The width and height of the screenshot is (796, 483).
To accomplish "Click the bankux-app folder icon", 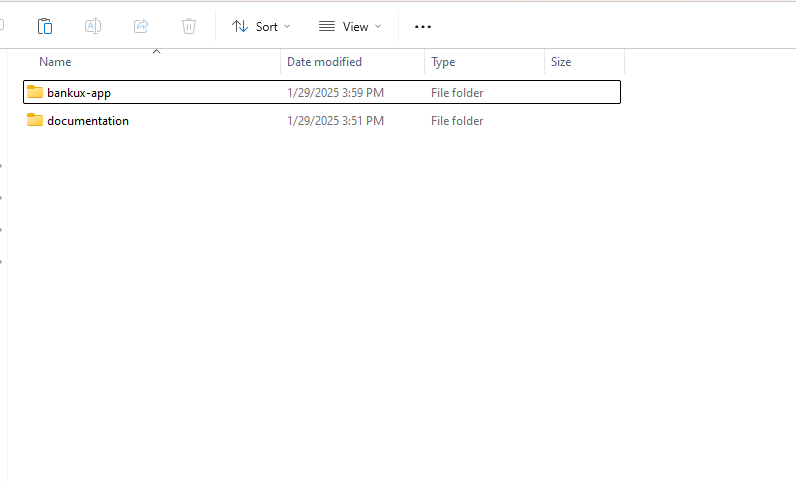I will pos(35,92).
